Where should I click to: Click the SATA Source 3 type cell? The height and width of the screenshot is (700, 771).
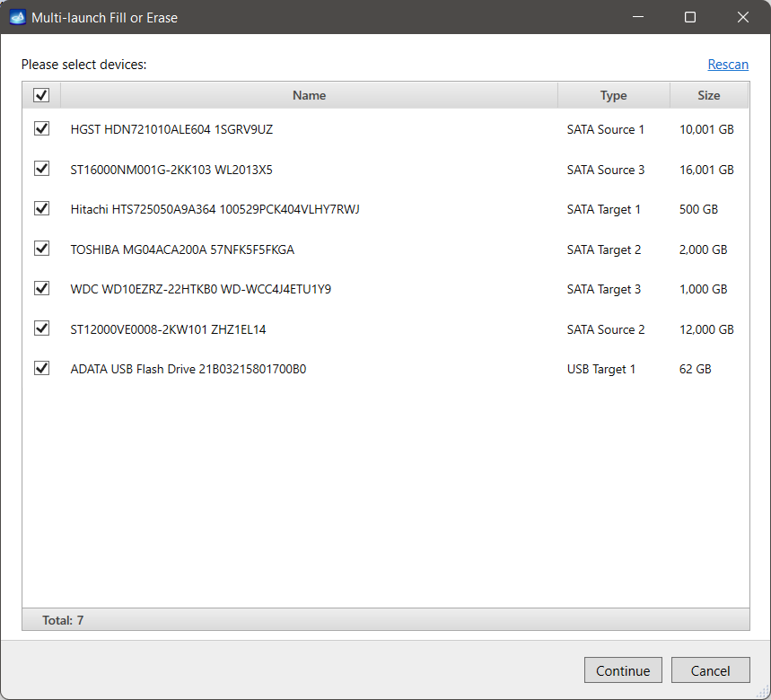click(605, 170)
